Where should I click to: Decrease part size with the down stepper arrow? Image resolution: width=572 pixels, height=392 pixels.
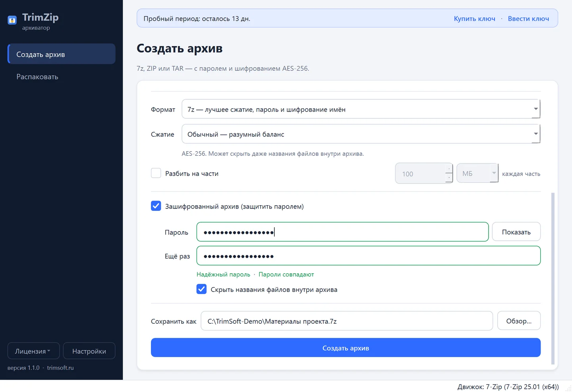[x=449, y=178]
